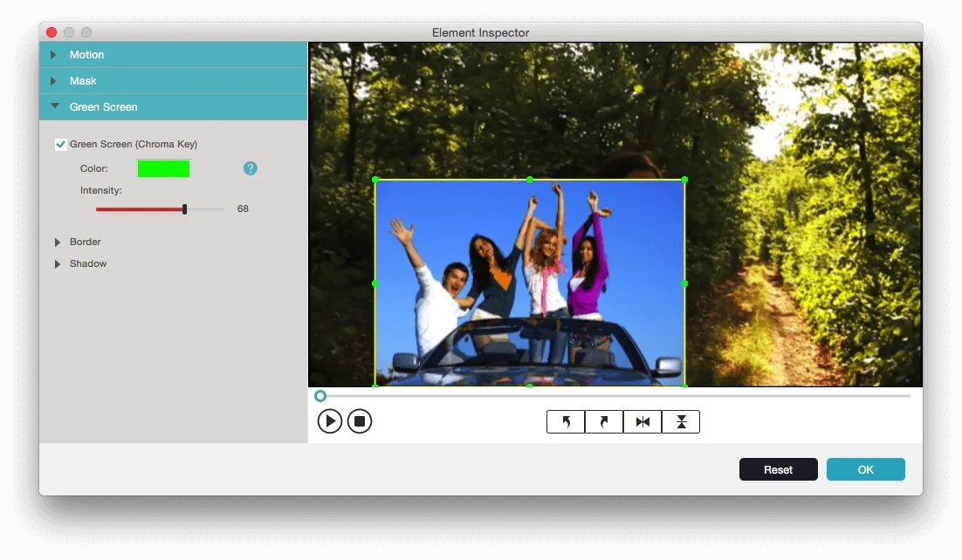Click the preview playhead on the timeline bar
The width and height of the screenshot is (962, 560).
[x=320, y=396]
